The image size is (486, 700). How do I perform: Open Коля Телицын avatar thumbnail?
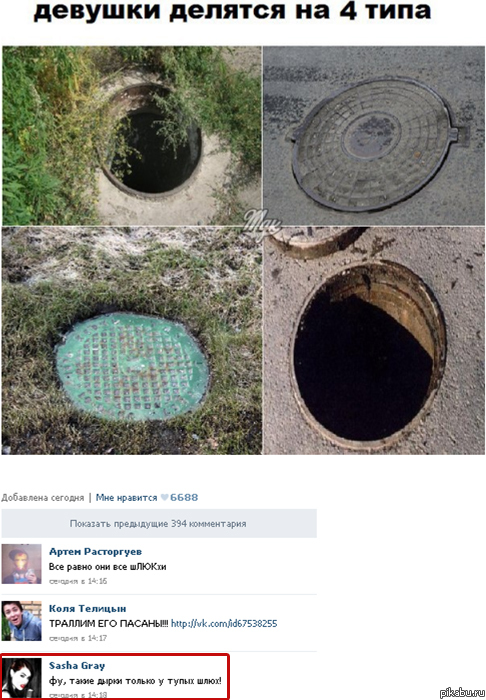(x=21, y=621)
